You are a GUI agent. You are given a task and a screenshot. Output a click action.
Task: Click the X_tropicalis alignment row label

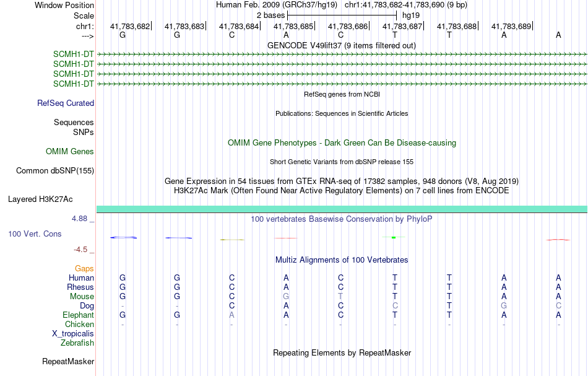tap(73, 334)
